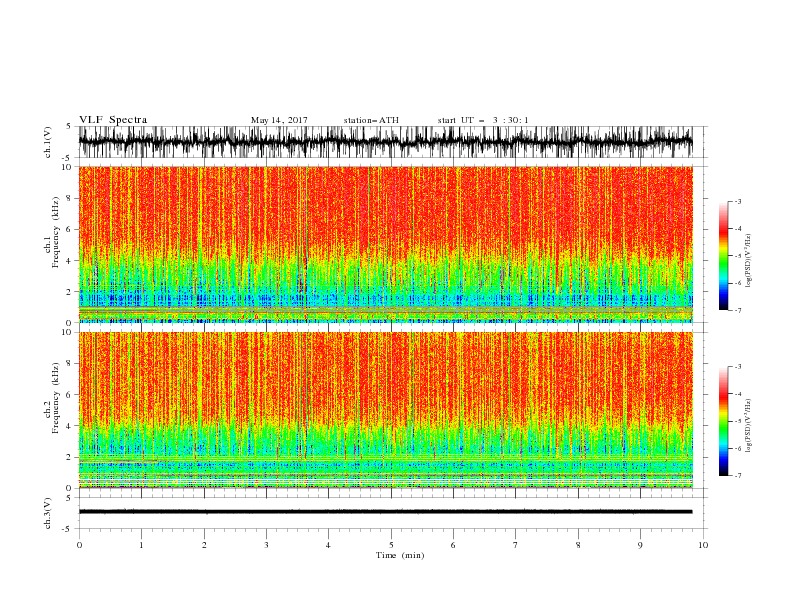Click the time axis tick label '10'
Viewport: 792px width, 612px height.
pyautogui.click(x=703, y=545)
